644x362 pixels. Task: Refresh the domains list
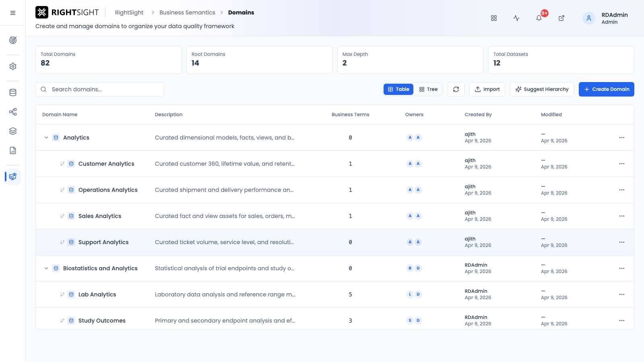click(x=456, y=89)
